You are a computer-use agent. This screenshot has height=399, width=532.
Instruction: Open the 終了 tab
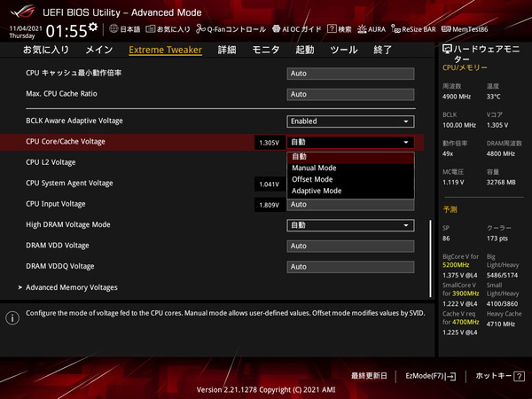click(x=382, y=50)
